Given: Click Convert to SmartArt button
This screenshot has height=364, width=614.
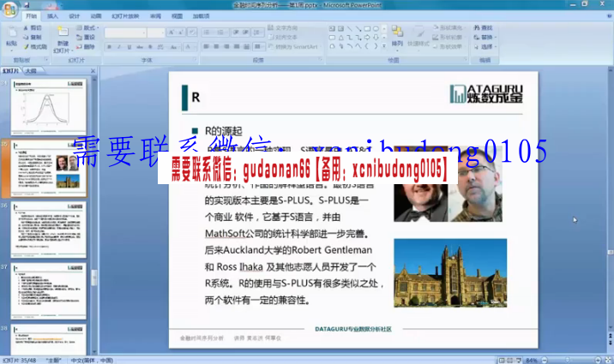Looking at the screenshot, I should 293,46.
